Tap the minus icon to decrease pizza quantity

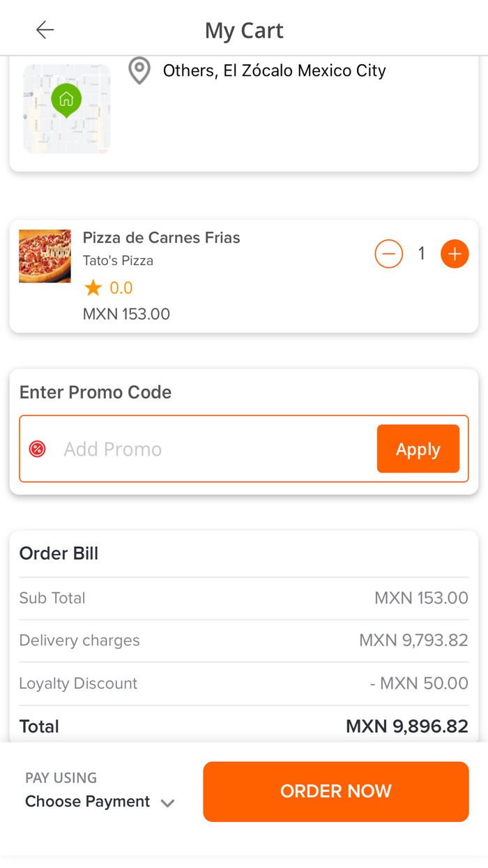(388, 254)
